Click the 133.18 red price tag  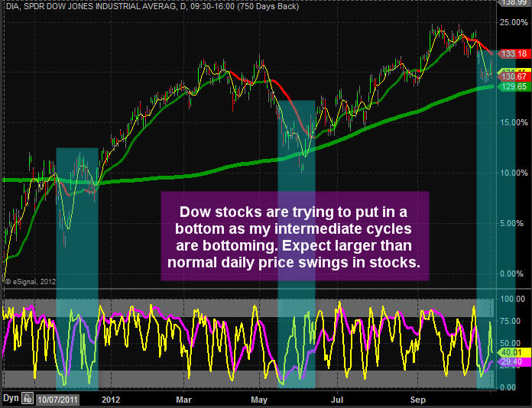(514, 53)
